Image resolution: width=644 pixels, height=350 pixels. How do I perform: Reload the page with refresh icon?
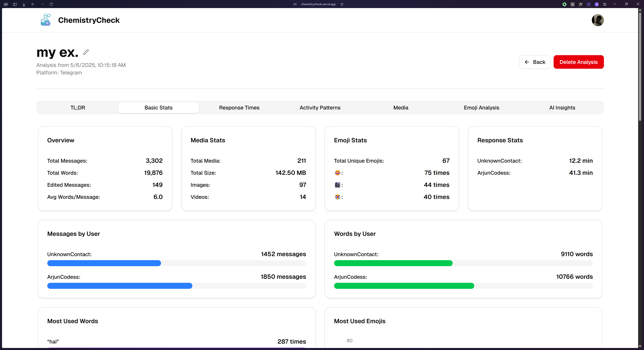tap(51, 4)
